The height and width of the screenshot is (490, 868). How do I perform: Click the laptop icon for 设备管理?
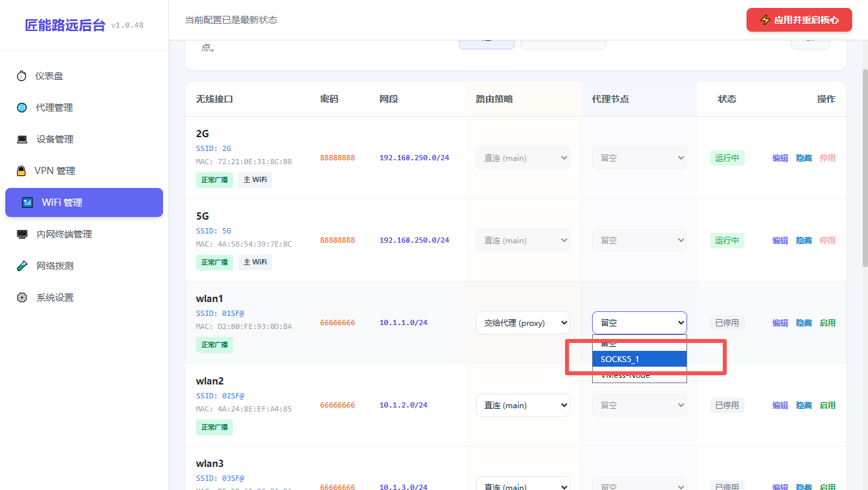click(x=22, y=139)
